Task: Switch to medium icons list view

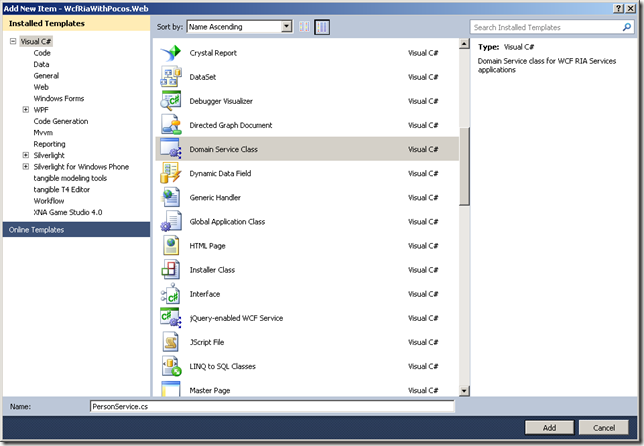Action: (x=322, y=27)
